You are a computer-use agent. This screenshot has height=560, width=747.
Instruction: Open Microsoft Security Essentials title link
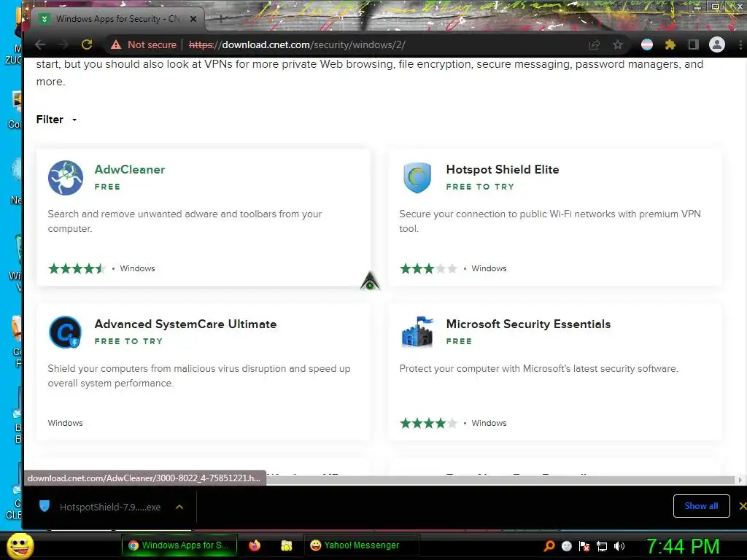click(528, 324)
